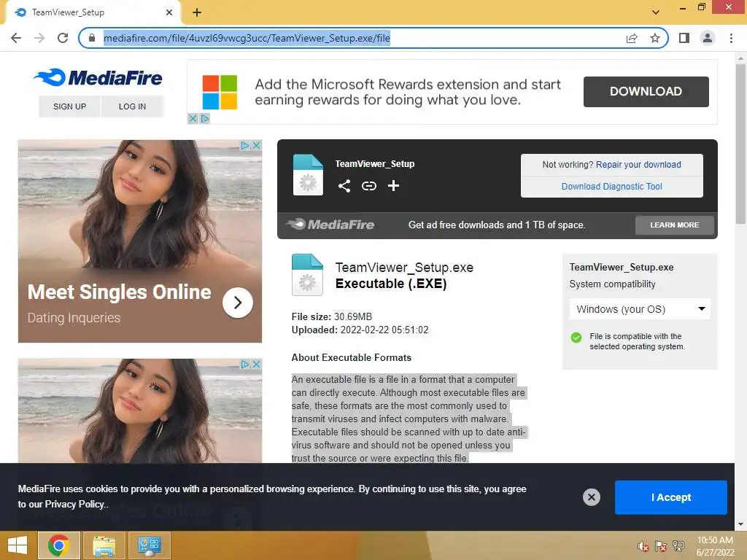The width and height of the screenshot is (747, 560).
Task: Click the large file icon beside Executable (.EXE)
Action: (307, 275)
